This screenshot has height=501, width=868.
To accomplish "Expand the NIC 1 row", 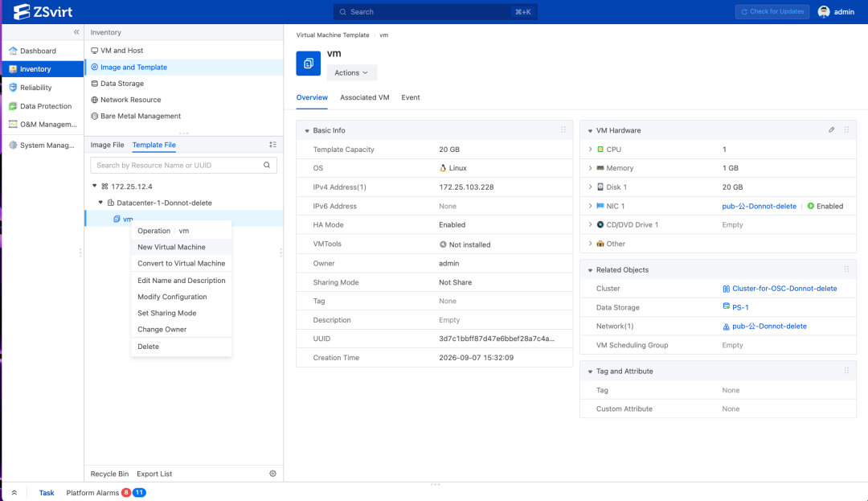I will pyautogui.click(x=590, y=206).
